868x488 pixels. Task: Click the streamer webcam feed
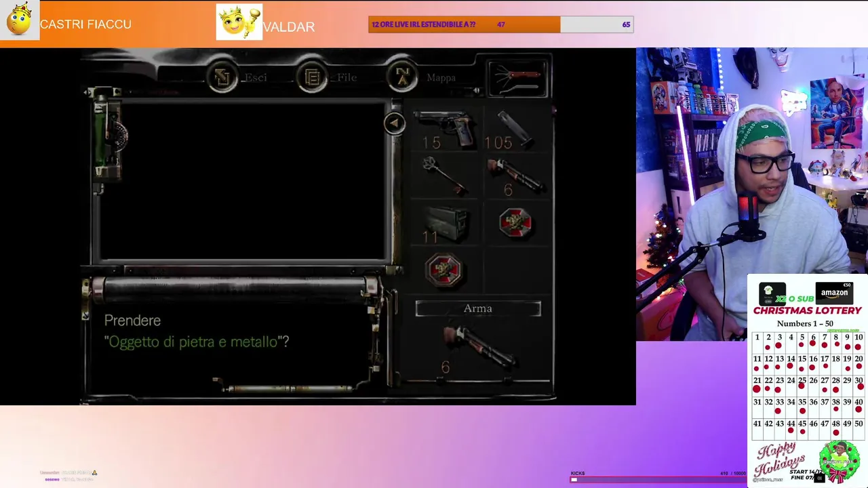(x=752, y=194)
